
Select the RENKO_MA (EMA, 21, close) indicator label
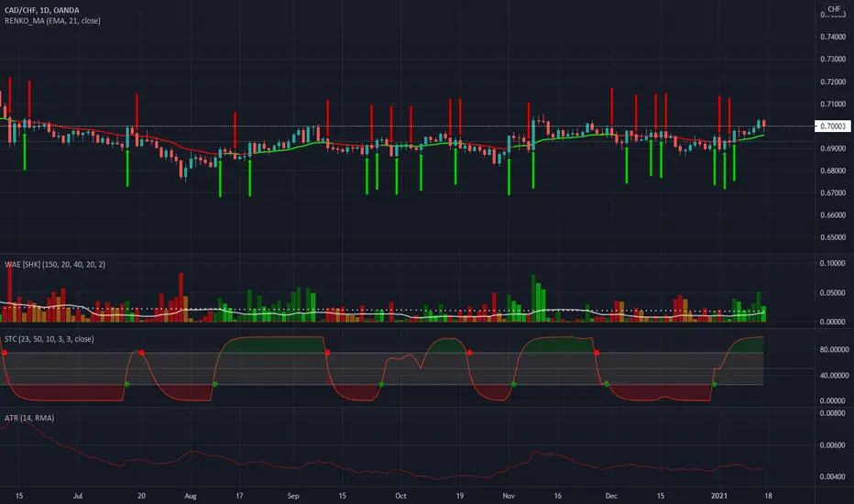click(x=52, y=21)
